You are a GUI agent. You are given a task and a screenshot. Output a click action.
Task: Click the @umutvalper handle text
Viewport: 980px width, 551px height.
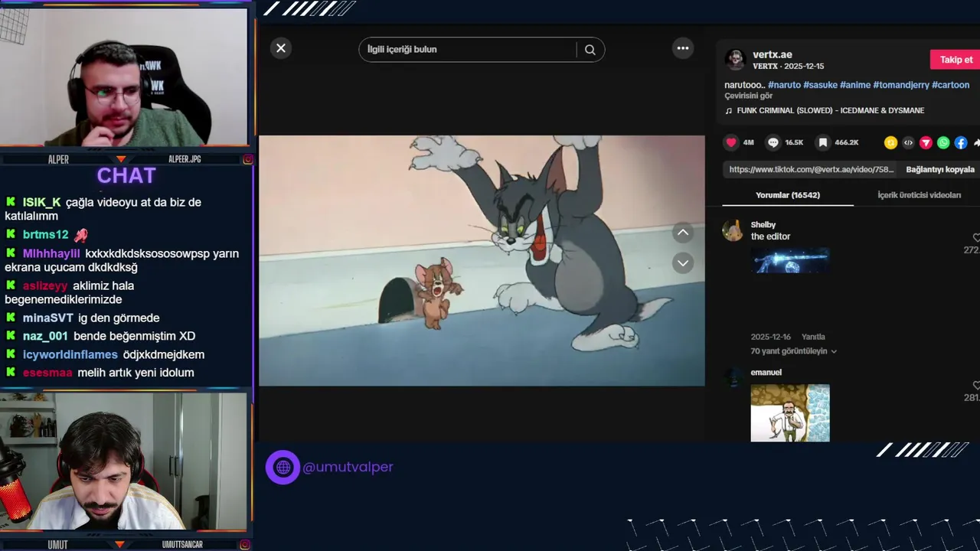pos(348,467)
